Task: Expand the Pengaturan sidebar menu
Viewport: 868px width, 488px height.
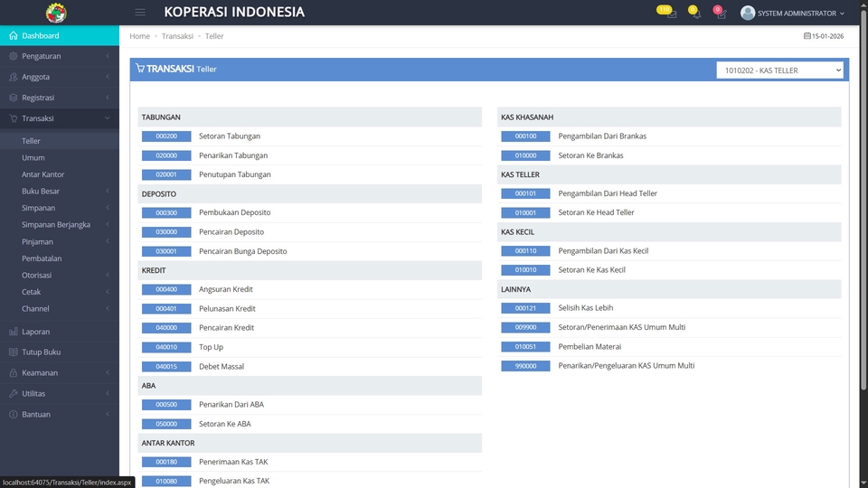Action: pyautogui.click(x=59, y=56)
